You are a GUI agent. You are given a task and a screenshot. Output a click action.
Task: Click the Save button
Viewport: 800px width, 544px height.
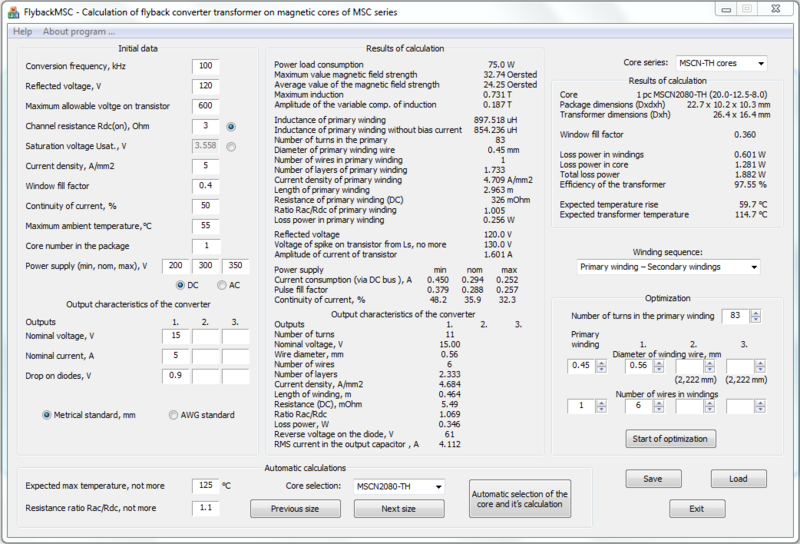click(653, 479)
